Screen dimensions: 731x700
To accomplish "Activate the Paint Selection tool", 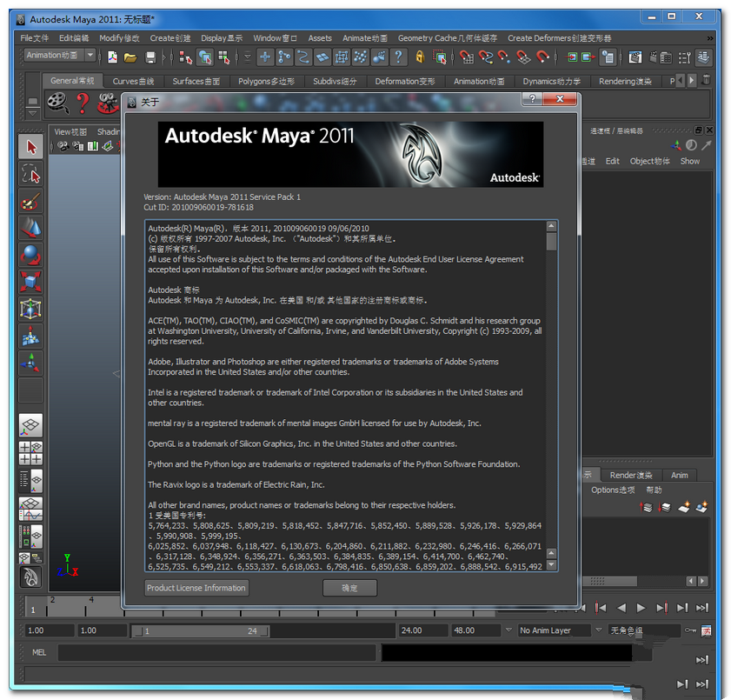I will click(x=30, y=201).
